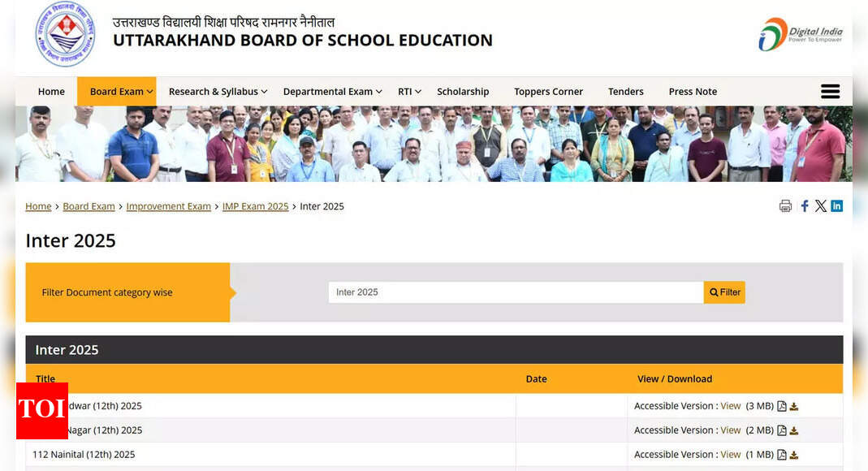Download the 112 Nainital PDF file
The width and height of the screenshot is (868, 471).
tap(794, 456)
